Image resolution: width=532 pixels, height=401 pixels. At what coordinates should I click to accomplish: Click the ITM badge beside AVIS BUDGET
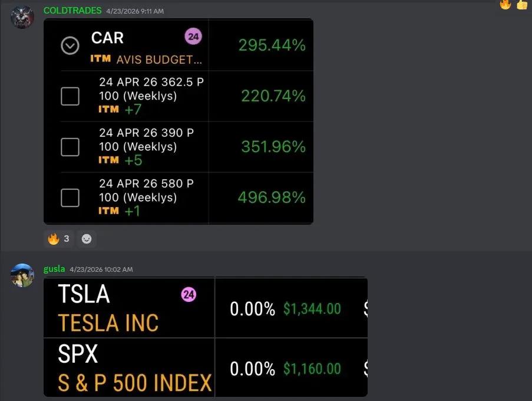pos(101,59)
